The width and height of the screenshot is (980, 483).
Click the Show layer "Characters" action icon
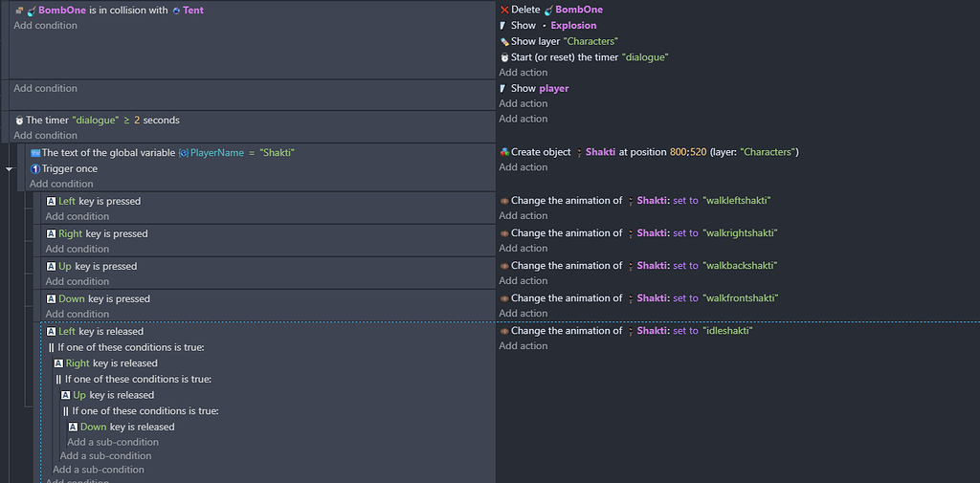tap(504, 41)
